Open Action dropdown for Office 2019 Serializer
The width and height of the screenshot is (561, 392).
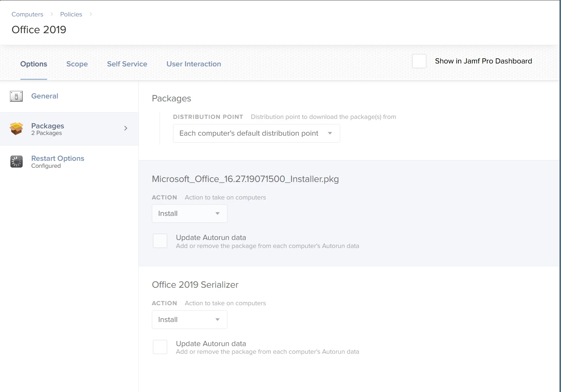click(189, 319)
